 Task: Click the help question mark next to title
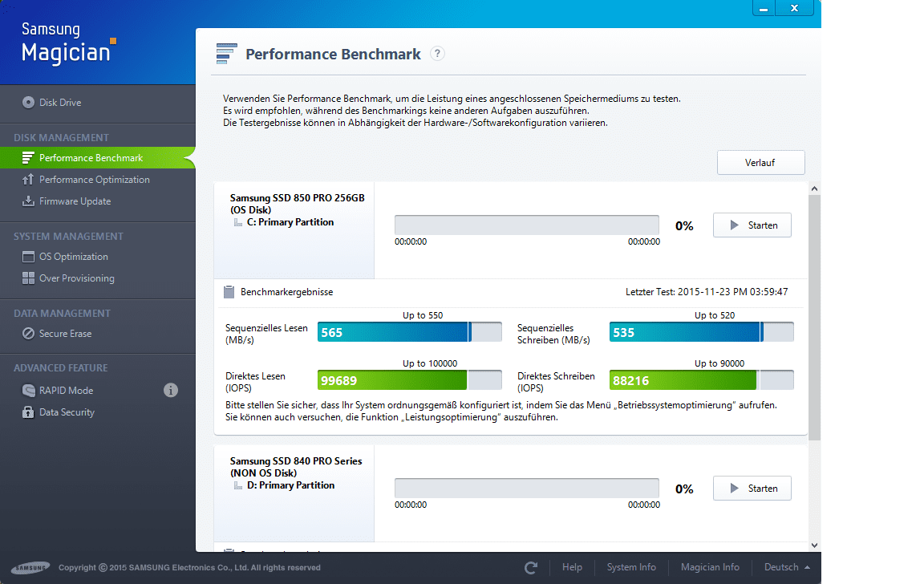pyautogui.click(x=437, y=54)
